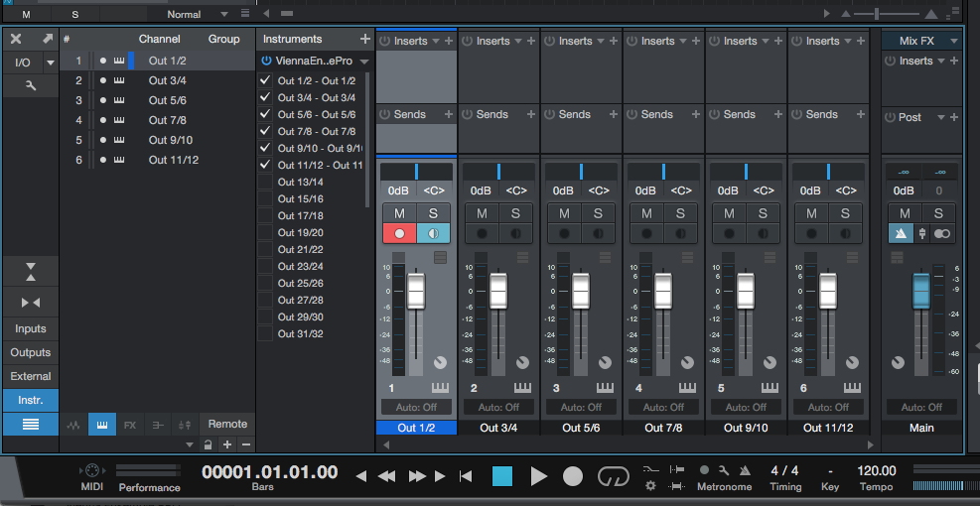Viewport: 980px width, 506px height.
Task: Click the fast forward icon in transport
Action: coord(417,476)
